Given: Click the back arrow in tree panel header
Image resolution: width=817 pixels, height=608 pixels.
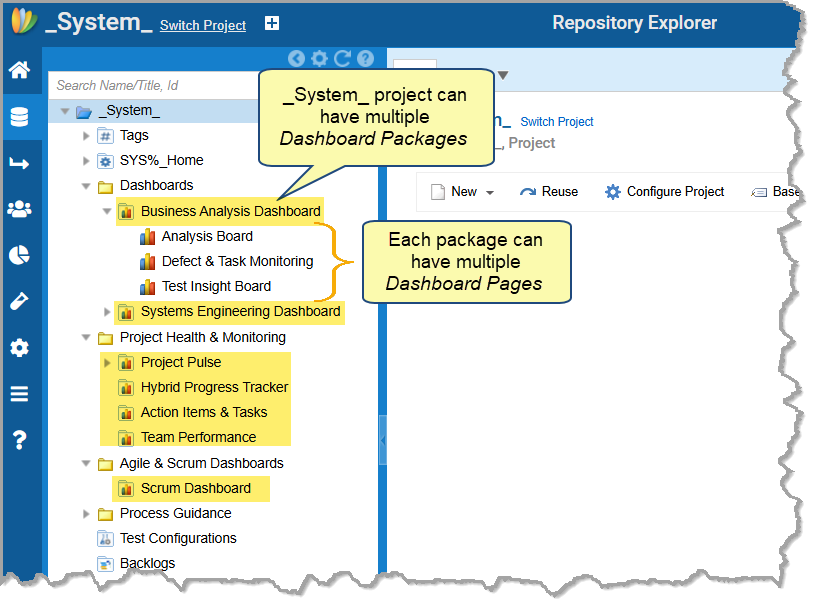Looking at the screenshot, I should click(x=296, y=59).
